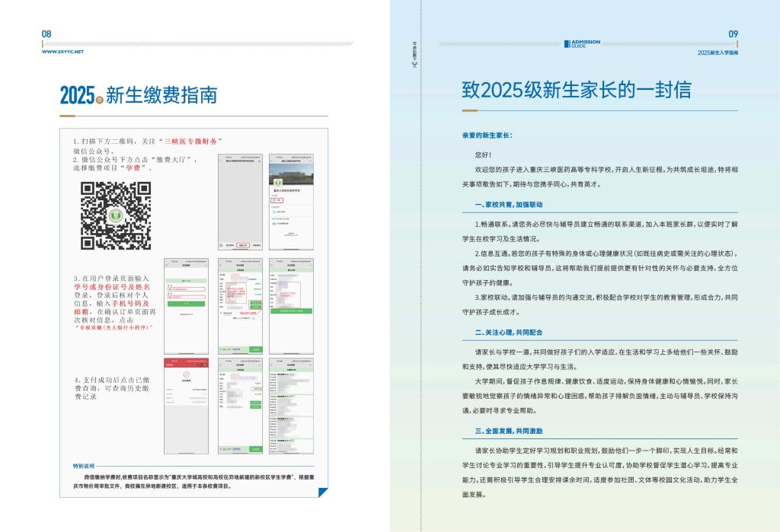Screen dimensions: 780x532
Task: Click section heading "一、家校共育,加强联动"
Action: [508, 204]
